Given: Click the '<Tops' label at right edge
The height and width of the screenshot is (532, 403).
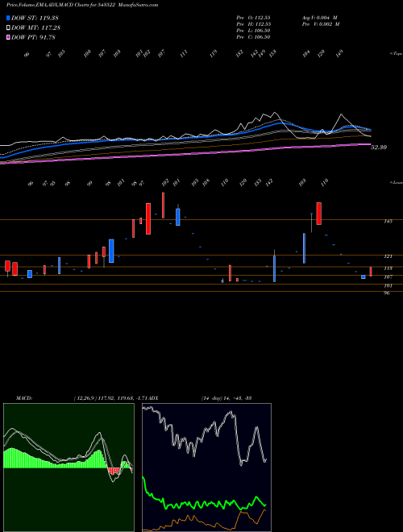Looking at the screenshot, I should pos(397,53).
